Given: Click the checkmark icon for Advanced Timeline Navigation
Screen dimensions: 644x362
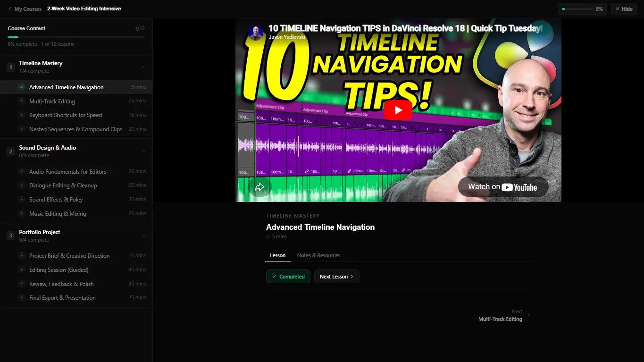Looking at the screenshot, I should coord(22,87).
